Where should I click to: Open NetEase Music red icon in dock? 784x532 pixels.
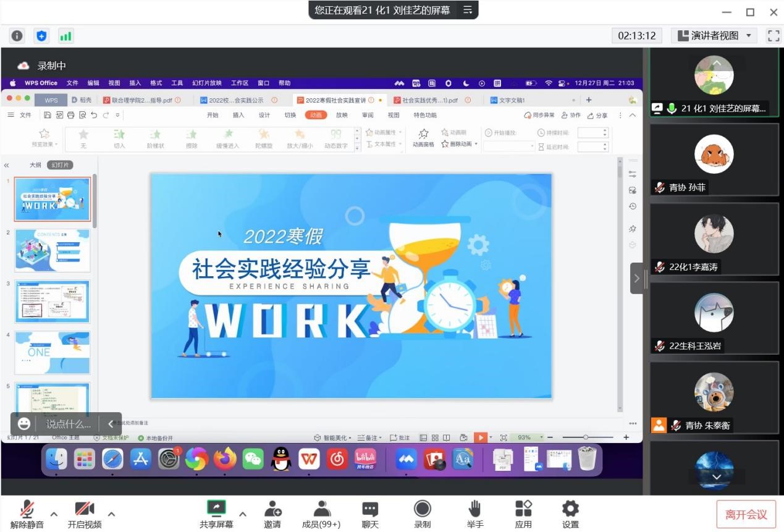[x=337, y=459]
